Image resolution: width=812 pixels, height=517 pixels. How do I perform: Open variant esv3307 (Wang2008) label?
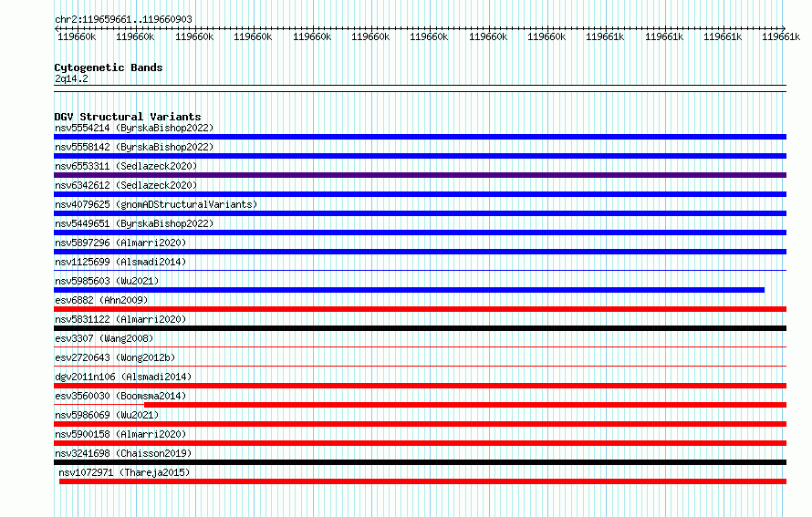pyautogui.click(x=104, y=338)
